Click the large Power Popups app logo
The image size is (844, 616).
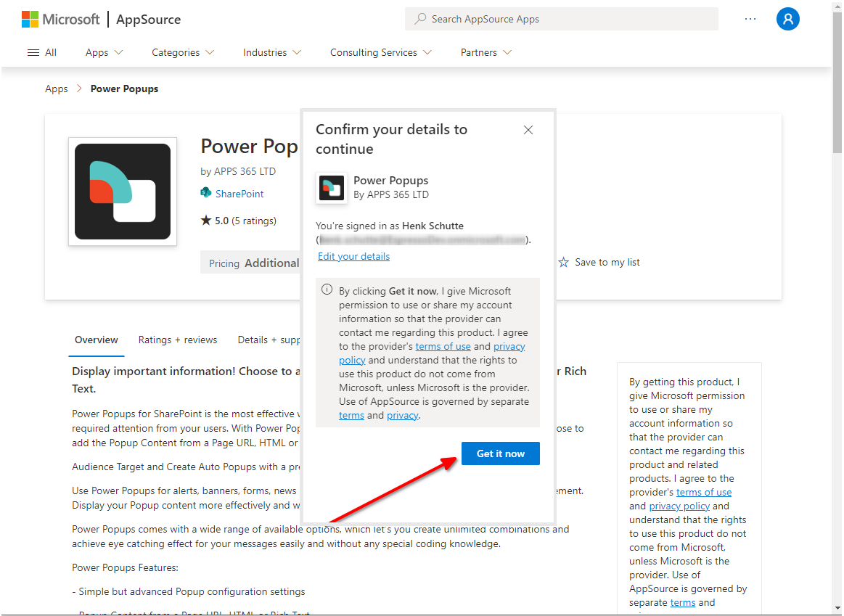[123, 192]
